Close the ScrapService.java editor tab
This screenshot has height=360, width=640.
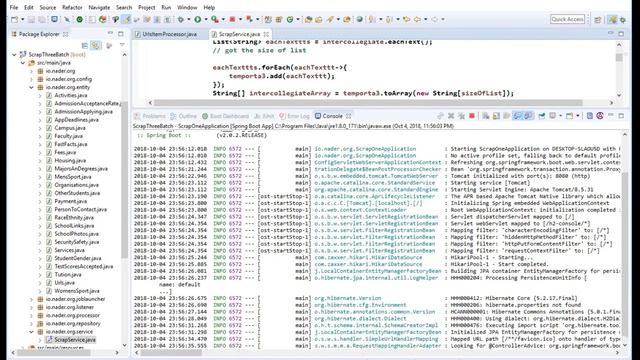(266, 34)
